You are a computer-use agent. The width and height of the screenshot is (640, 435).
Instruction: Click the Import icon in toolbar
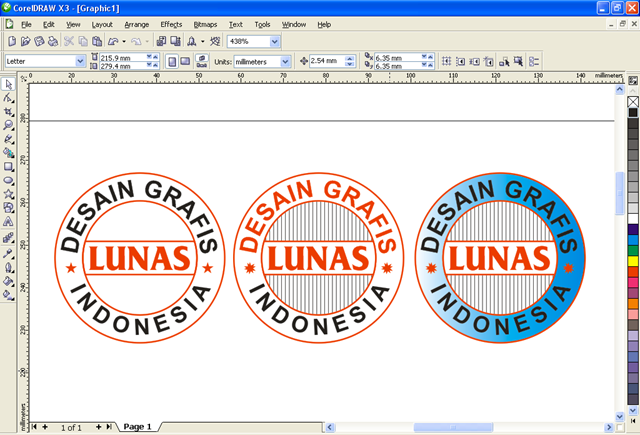click(x=160, y=42)
